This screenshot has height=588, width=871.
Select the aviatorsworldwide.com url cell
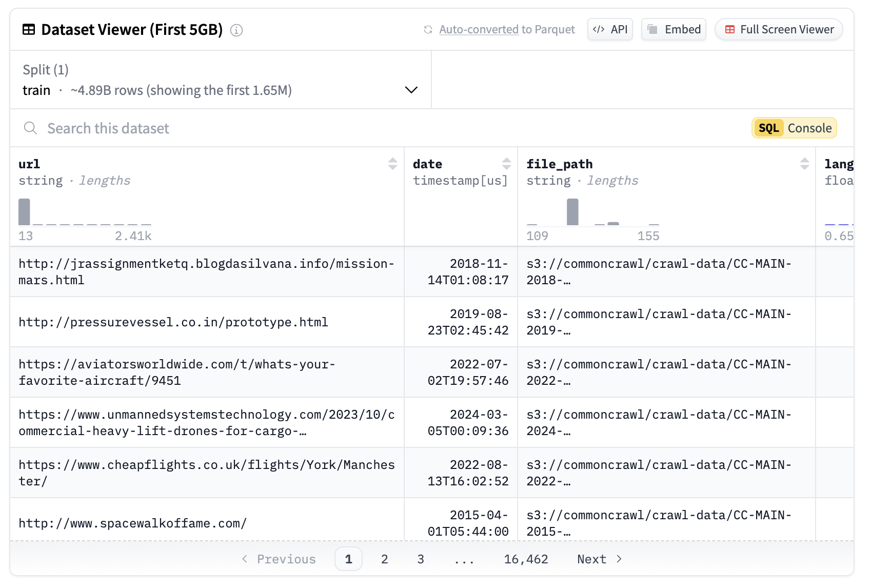(x=207, y=372)
